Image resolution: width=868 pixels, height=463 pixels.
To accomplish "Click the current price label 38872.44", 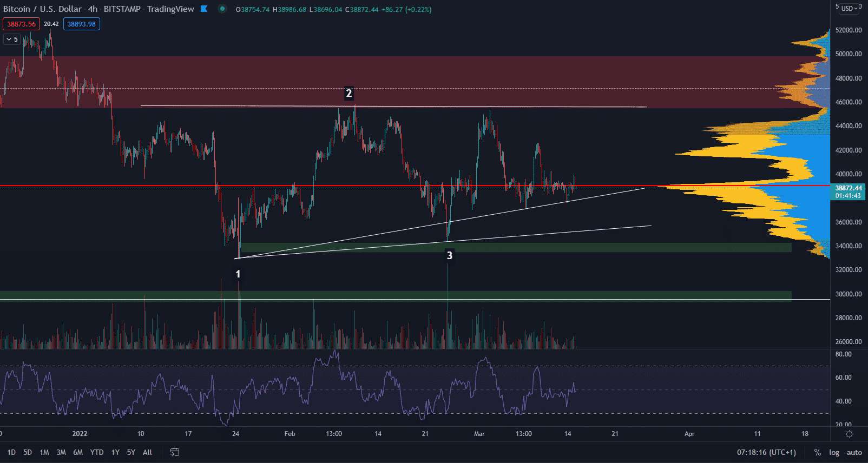I will [848, 188].
